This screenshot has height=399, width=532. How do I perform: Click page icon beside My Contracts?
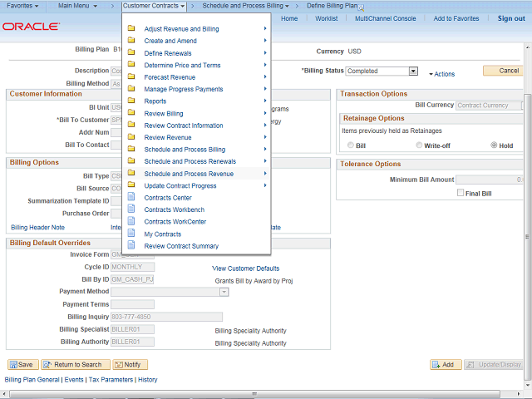click(x=131, y=233)
